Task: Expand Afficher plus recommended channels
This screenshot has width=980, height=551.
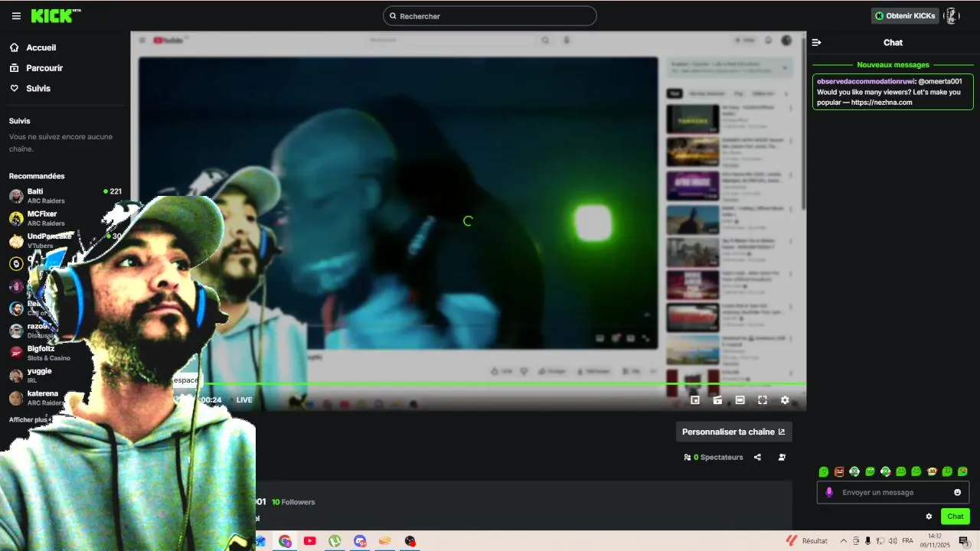Action: [30, 419]
